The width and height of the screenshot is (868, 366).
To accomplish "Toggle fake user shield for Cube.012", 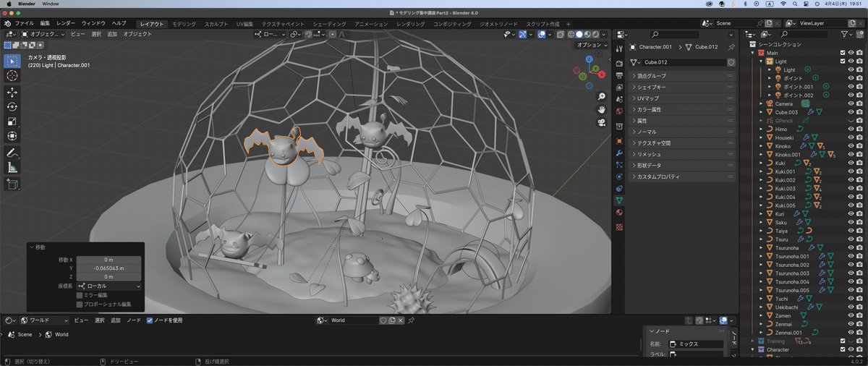I will [731, 62].
